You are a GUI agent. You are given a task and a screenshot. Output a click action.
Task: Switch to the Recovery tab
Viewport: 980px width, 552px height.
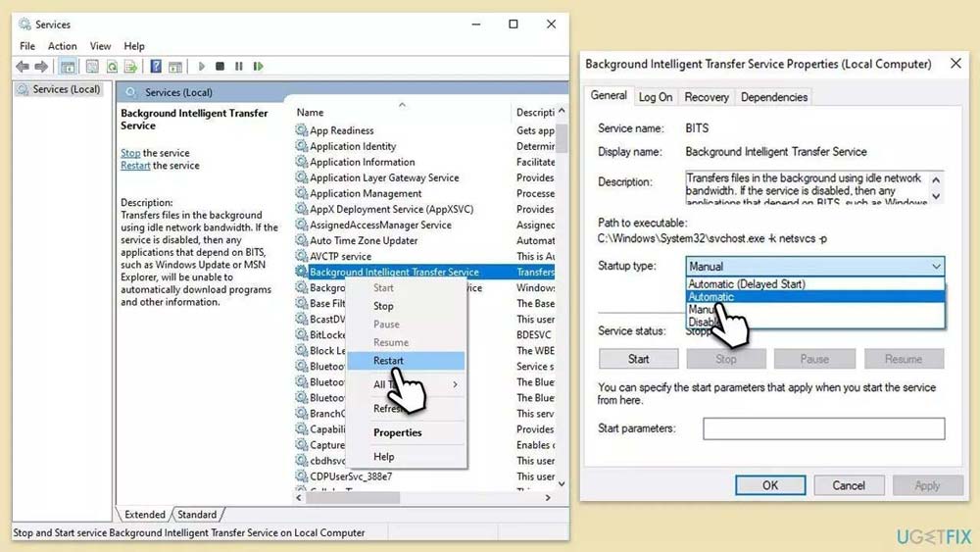pyautogui.click(x=707, y=97)
